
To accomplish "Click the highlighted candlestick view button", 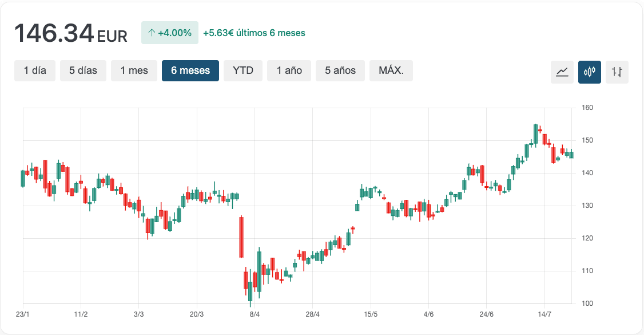I will click(x=589, y=72).
